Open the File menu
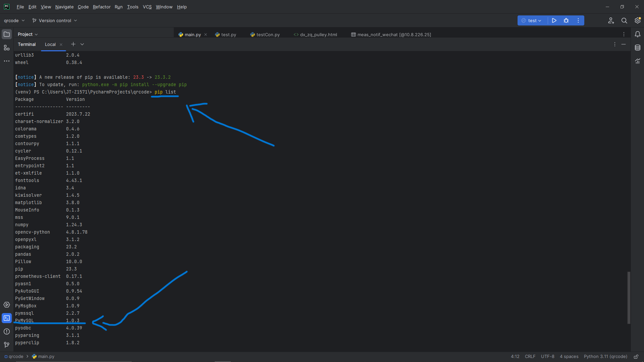 click(x=20, y=7)
